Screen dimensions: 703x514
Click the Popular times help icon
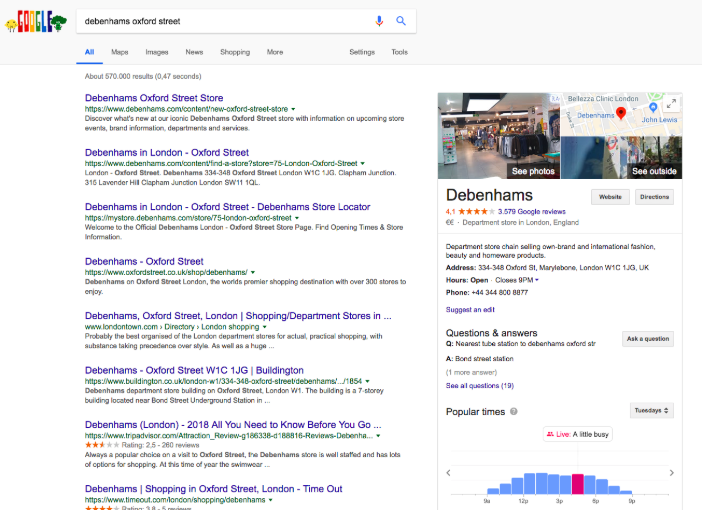tap(514, 412)
